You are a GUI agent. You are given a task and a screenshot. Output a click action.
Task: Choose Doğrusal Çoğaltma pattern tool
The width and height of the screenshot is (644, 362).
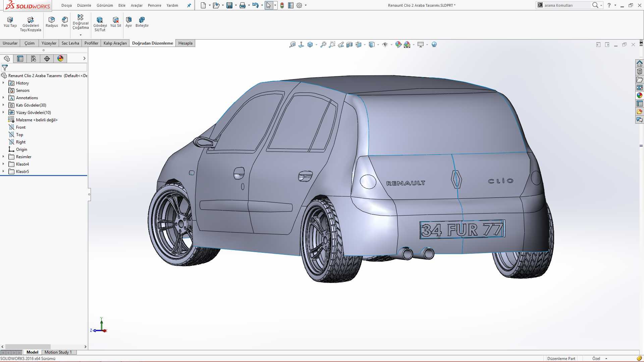(80, 22)
